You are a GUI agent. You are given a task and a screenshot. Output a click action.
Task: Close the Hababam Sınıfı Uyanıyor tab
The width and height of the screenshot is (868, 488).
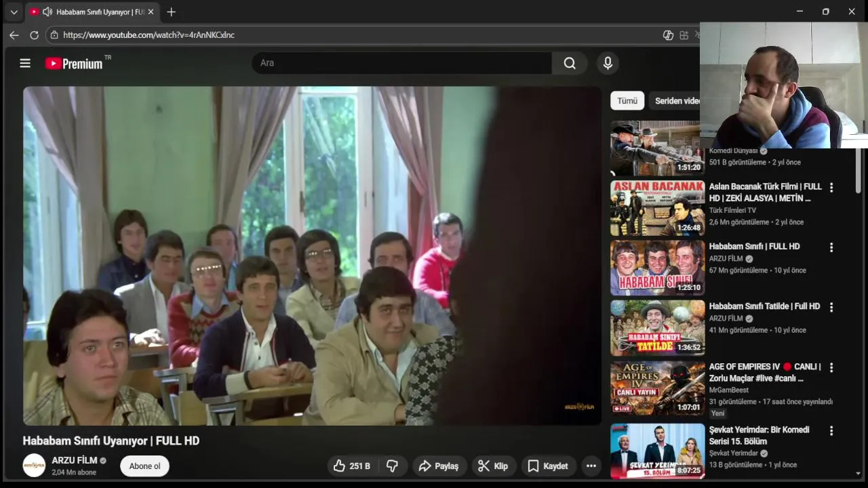[x=151, y=12]
